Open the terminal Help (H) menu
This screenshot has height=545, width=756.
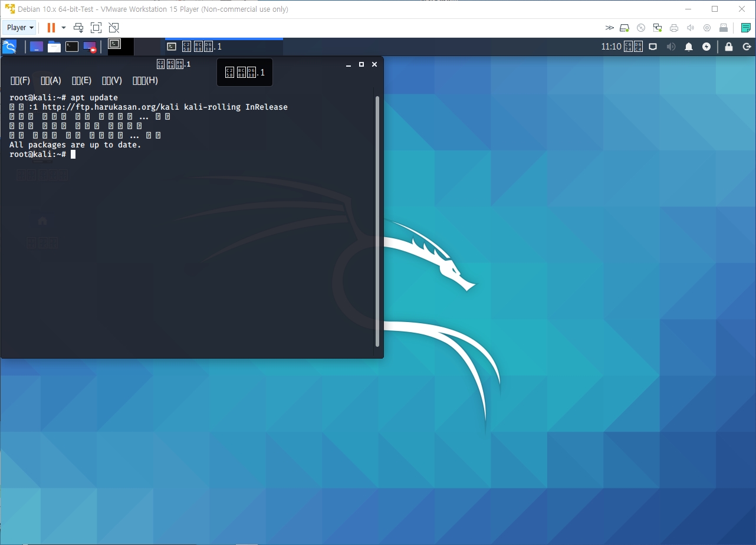pos(145,80)
